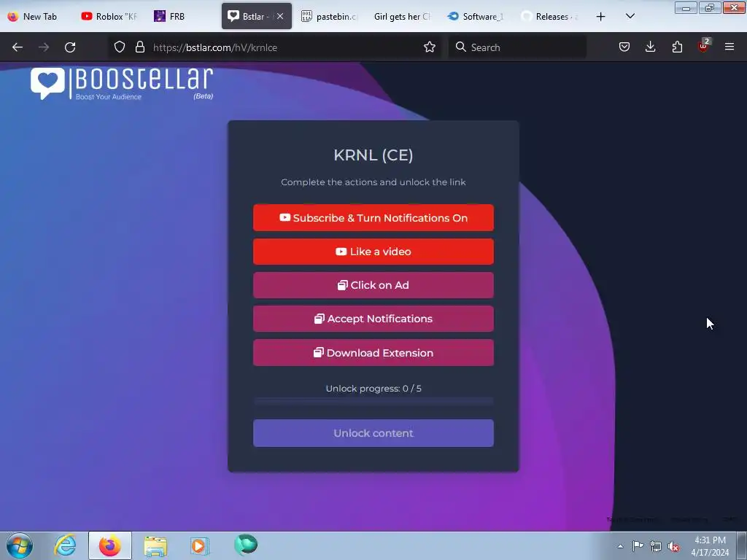Screen dimensions: 747x560
Task: Click the Click on Ad button
Action: click(373, 285)
